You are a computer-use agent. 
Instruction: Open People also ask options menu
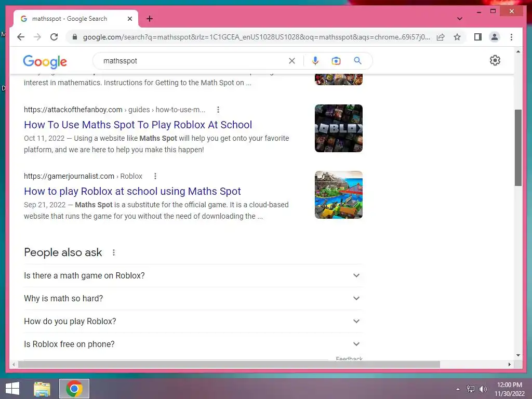(114, 252)
